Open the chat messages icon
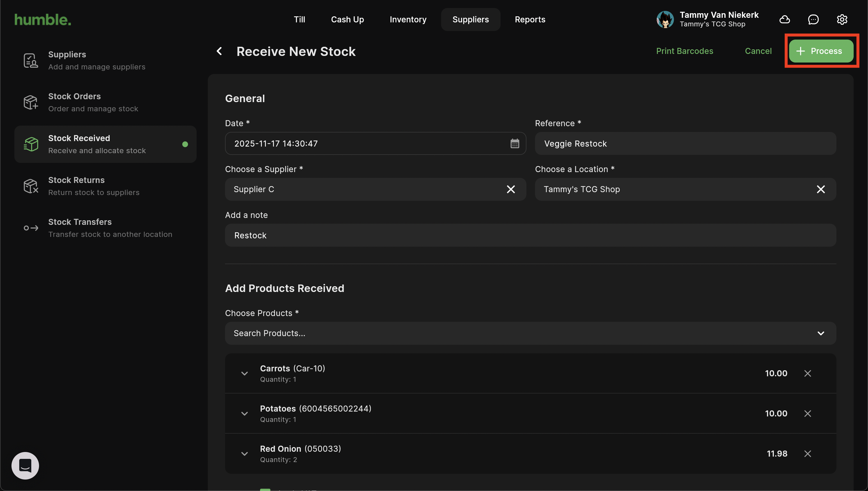Image resolution: width=868 pixels, height=491 pixels. (813, 20)
